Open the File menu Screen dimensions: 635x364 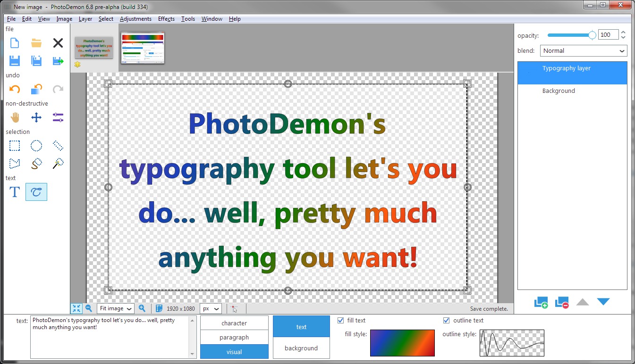tap(11, 19)
